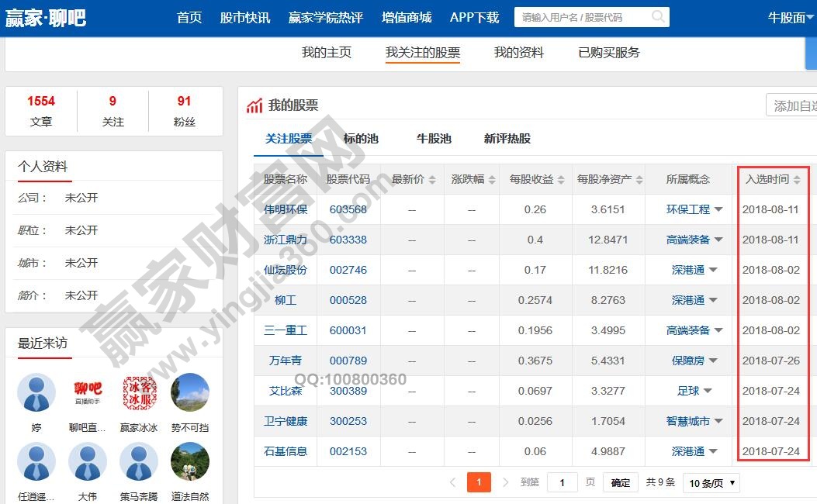Expand 环保工程 concept dropdown for 伟明环保
This screenshot has height=504, width=817.
click(718, 210)
